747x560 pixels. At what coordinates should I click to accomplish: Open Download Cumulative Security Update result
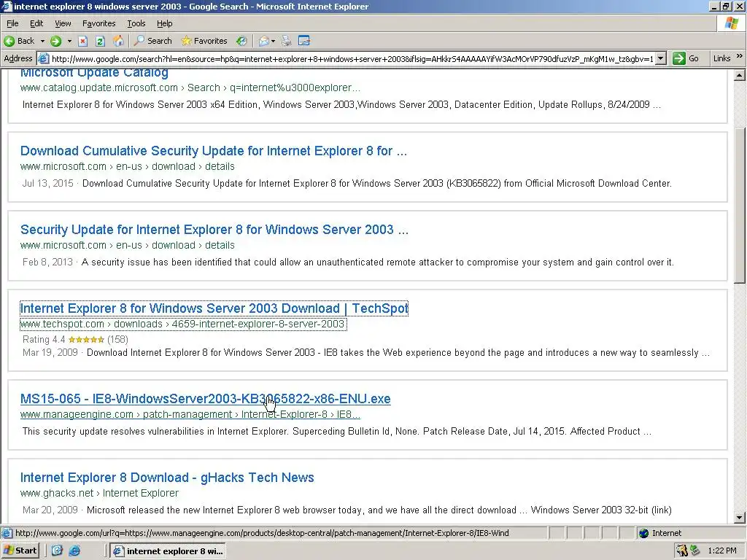(214, 151)
